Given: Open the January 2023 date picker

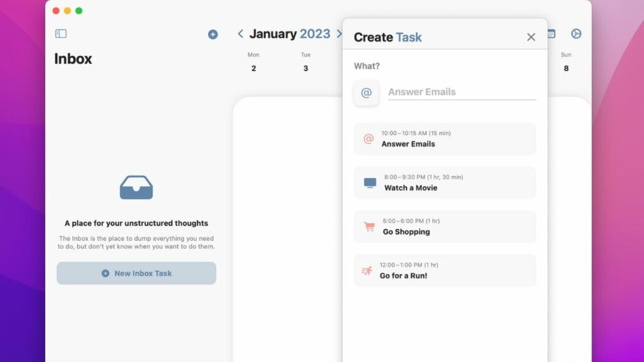Looking at the screenshot, I should pos(290,34).
